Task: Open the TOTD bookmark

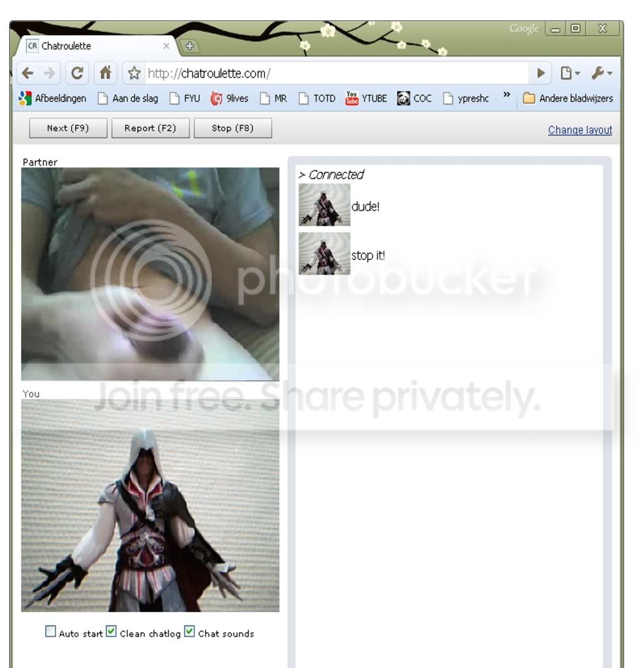Action: (317, 99)
